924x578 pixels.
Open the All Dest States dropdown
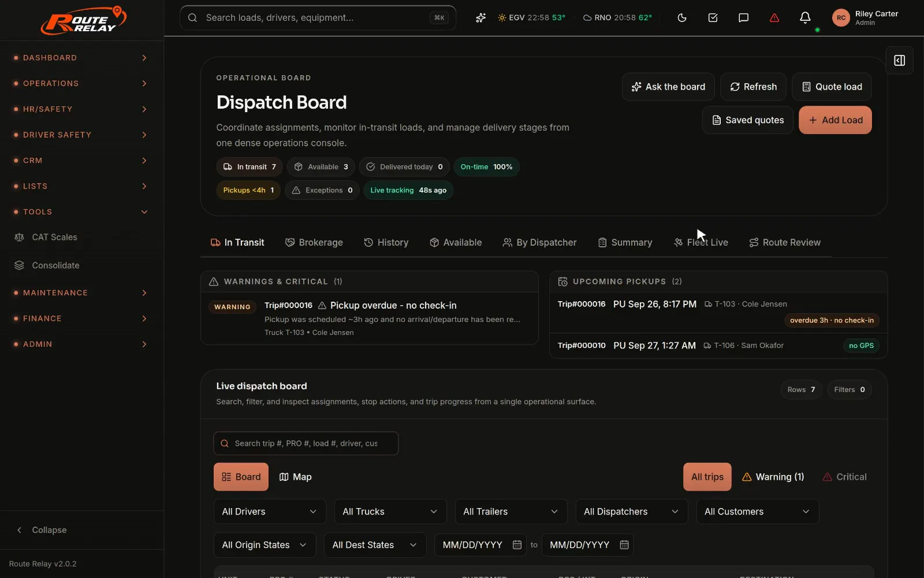point(375,545)
